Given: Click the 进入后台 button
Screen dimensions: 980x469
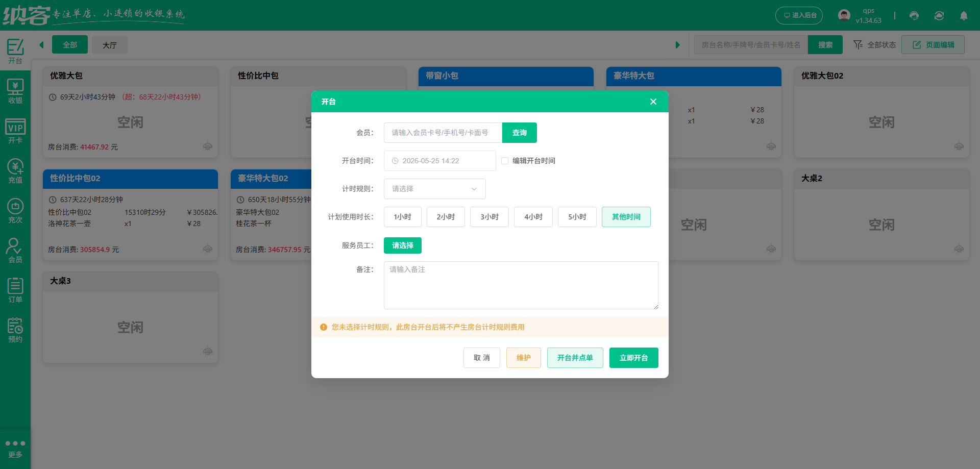Looking at the screenshot, I should click(x=799, y=15).
